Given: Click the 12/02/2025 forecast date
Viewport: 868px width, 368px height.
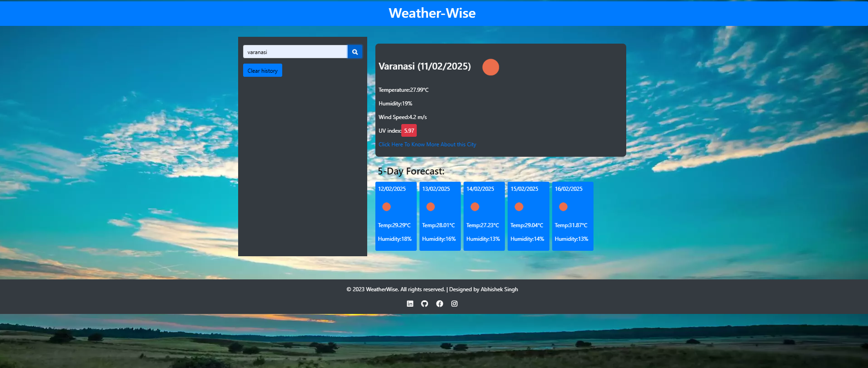Looking at the screenshot, I should [392, 189].
